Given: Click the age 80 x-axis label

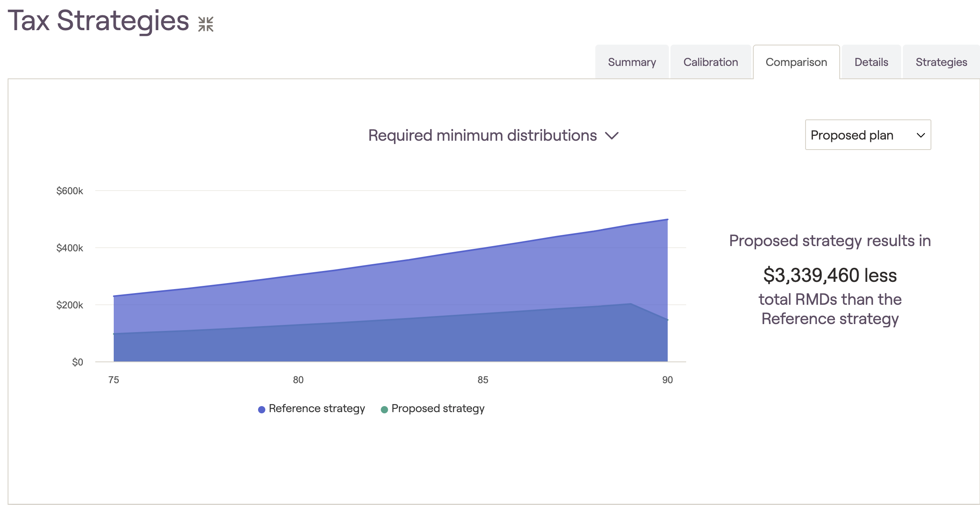Looking at the screenshot, I should [298, 380].
